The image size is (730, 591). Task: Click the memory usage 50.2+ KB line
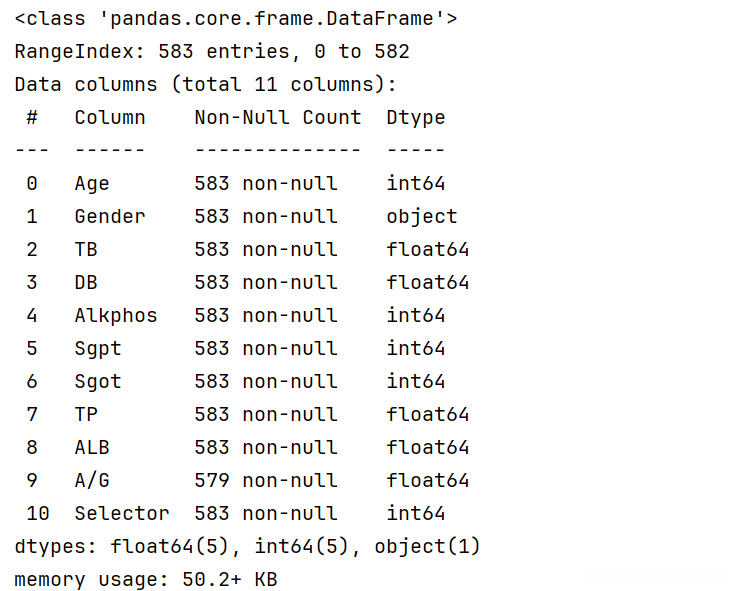pyautogui.click(x=146, y=580)
